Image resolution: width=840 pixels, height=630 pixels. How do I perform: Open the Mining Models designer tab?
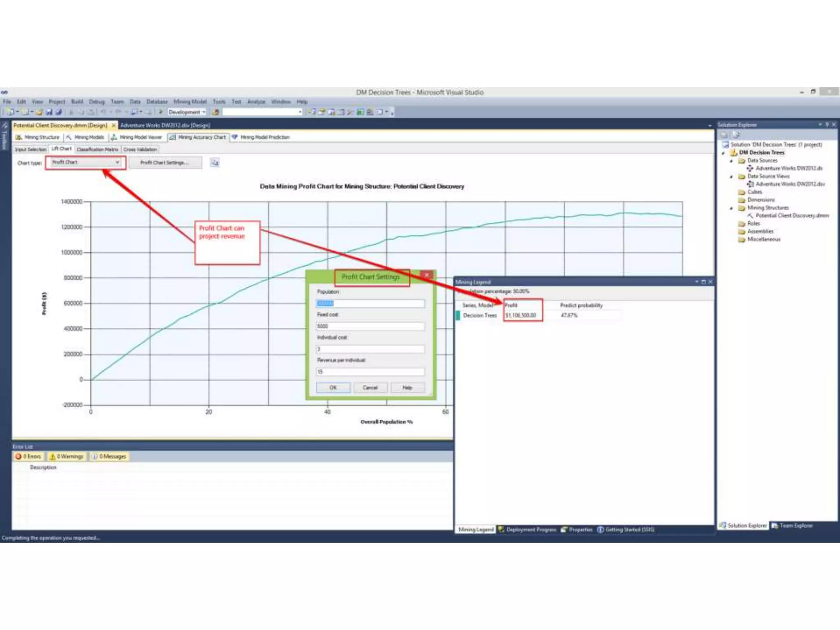[85, 137]
